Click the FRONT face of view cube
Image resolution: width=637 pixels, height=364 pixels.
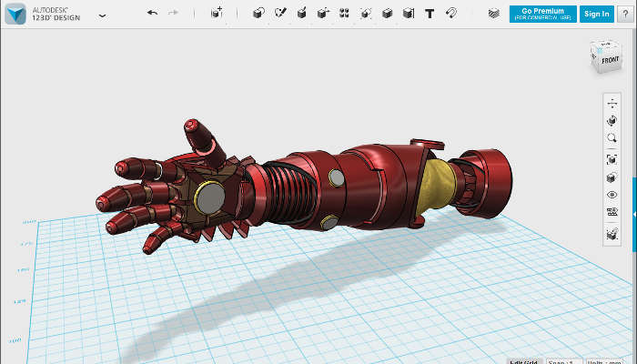(610, 60)
